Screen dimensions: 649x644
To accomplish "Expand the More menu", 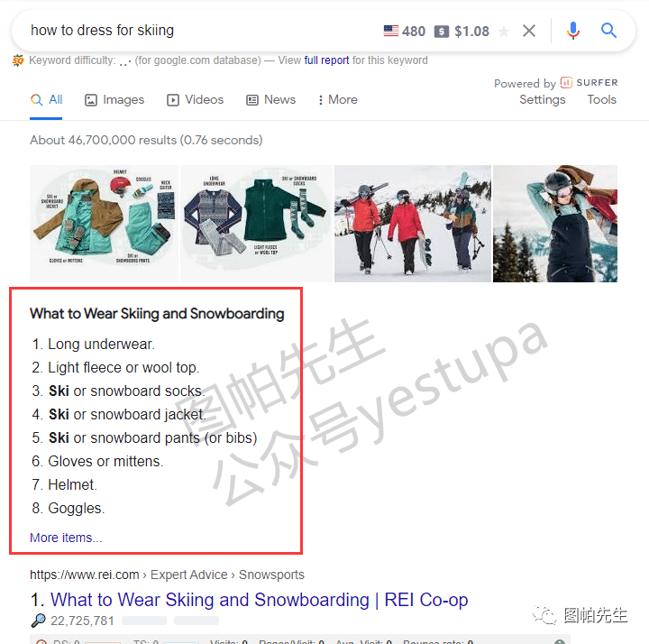I will click(x=338, y=100).
